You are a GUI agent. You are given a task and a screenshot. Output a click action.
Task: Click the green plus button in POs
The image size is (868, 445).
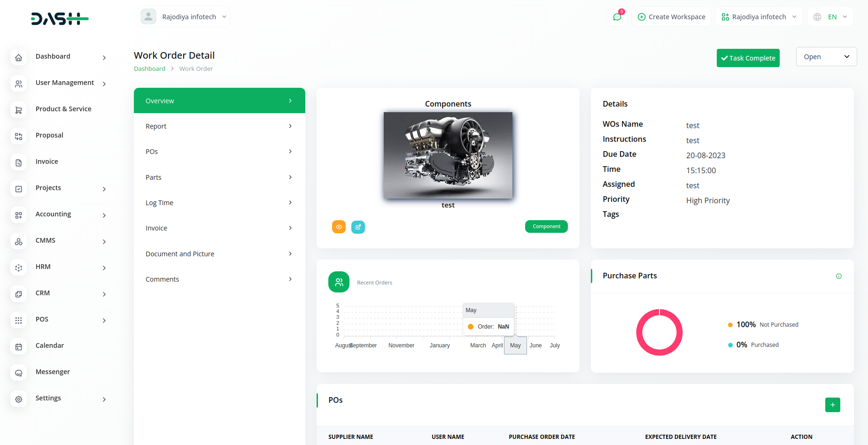(x=832, y=405)
